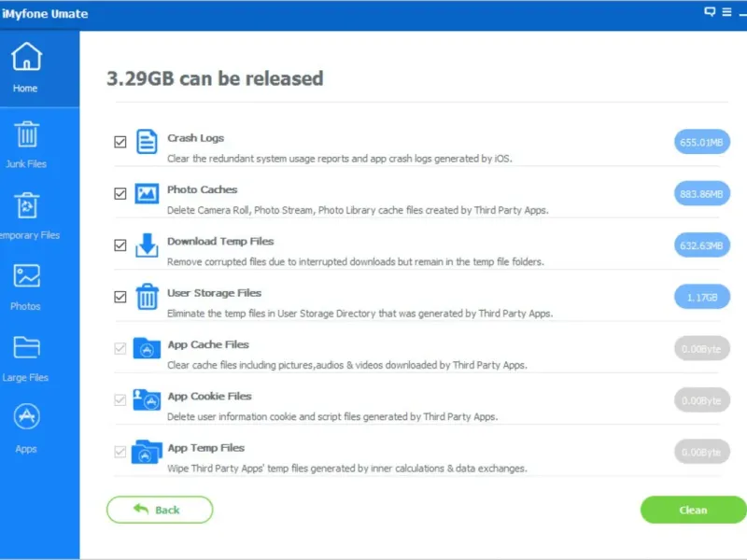Click the 1.17GB User Storage size badge
747x560 pixels.
[702, 297]
